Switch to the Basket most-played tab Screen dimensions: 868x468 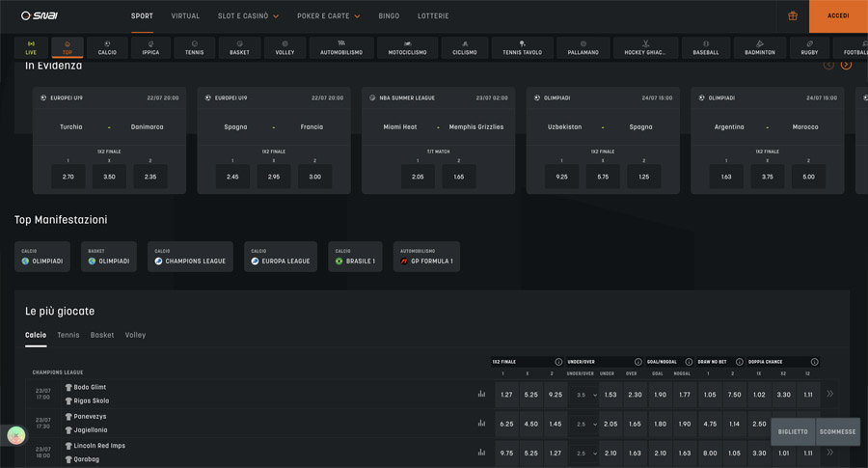point(102,335)
